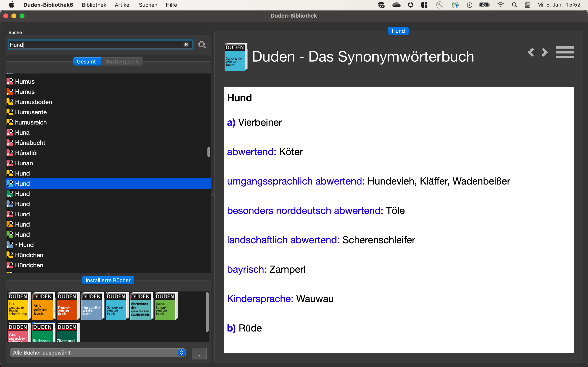
Task: Click the magnifying glass search icon
Action: [x=202, y=45]
